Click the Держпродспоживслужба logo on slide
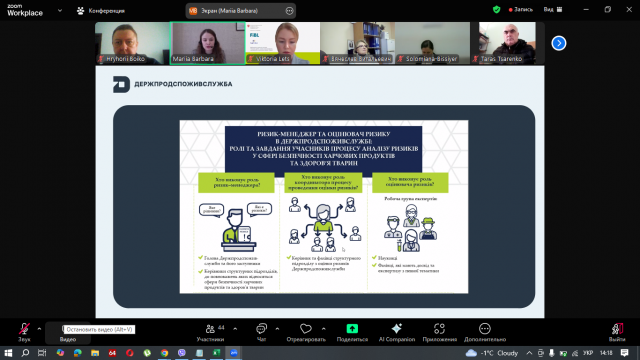The height and width of the screenshot is (360, 640). 173,84
